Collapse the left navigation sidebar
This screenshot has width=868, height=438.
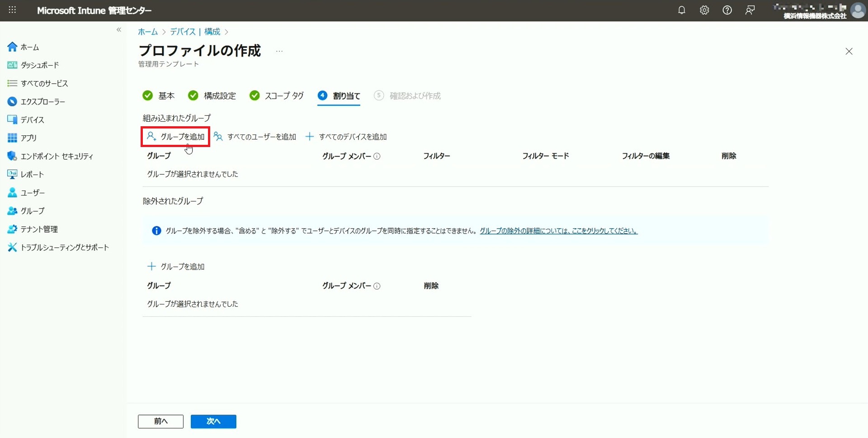click(119, 30)
